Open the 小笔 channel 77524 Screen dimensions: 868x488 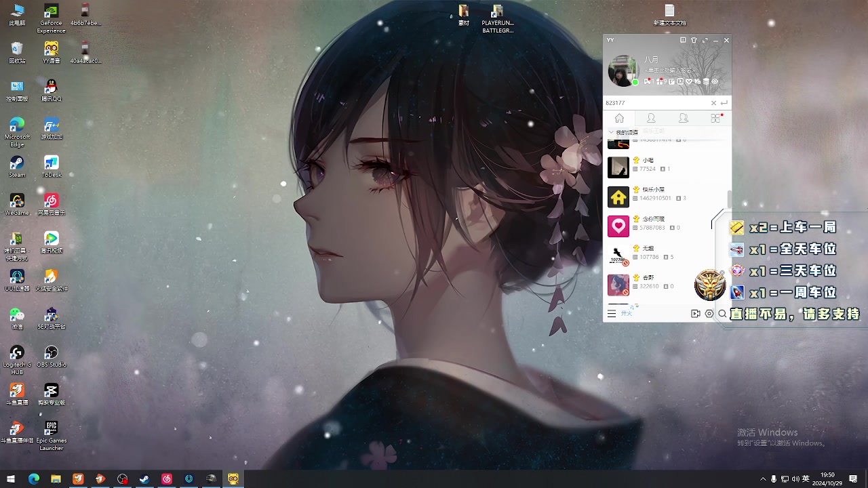[x=667, y=167]
